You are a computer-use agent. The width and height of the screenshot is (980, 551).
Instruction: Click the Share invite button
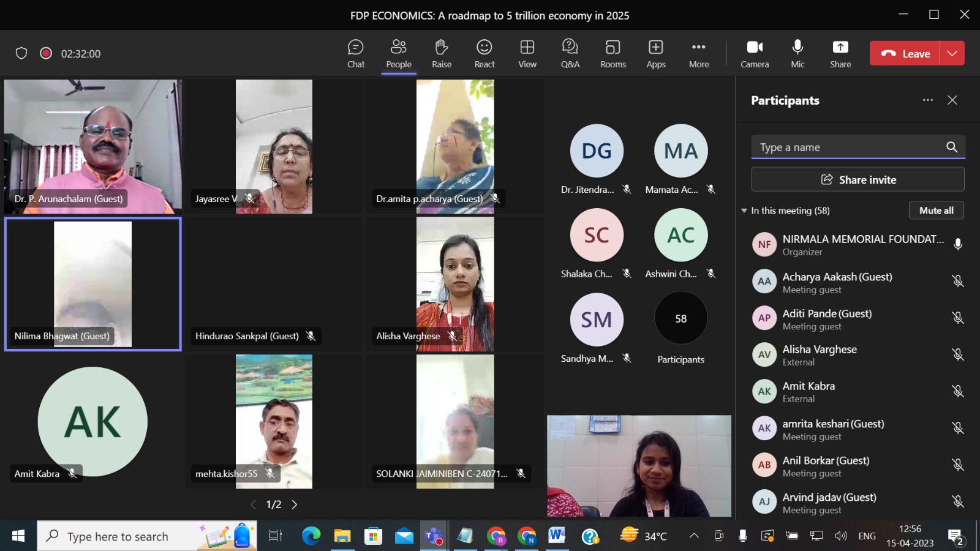858,179
